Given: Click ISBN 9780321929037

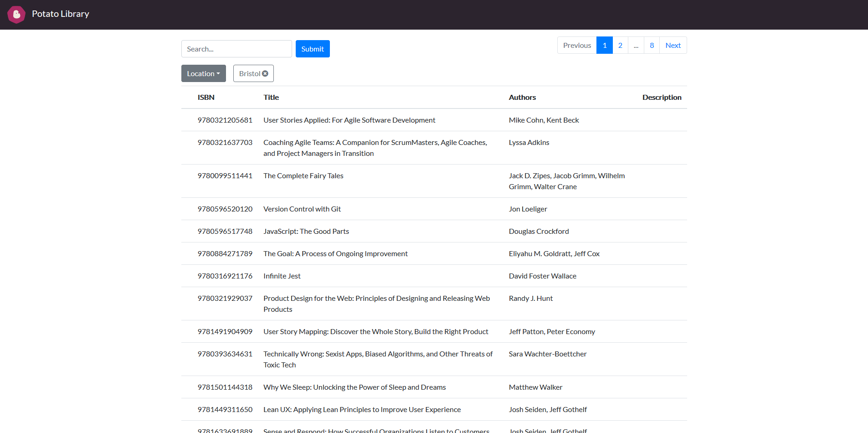Looking at the screenshot, I should click(225, 298).
